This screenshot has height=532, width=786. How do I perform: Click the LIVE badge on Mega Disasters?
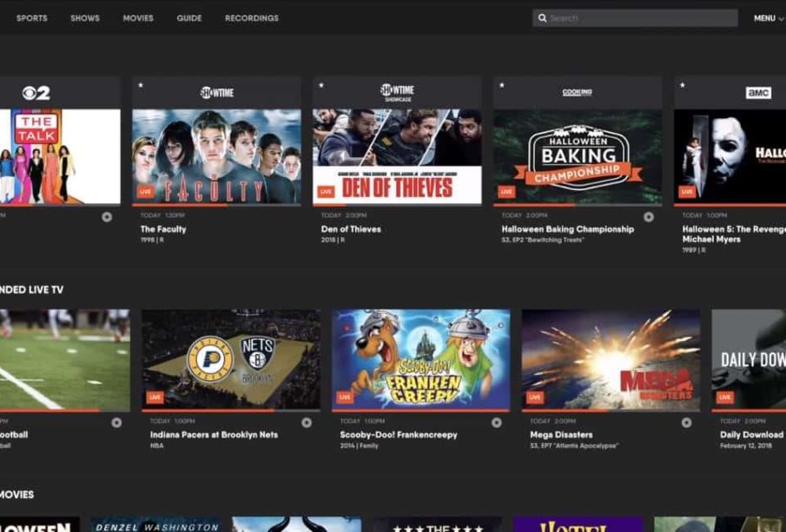pyautogui.click(x=535, y=397)
